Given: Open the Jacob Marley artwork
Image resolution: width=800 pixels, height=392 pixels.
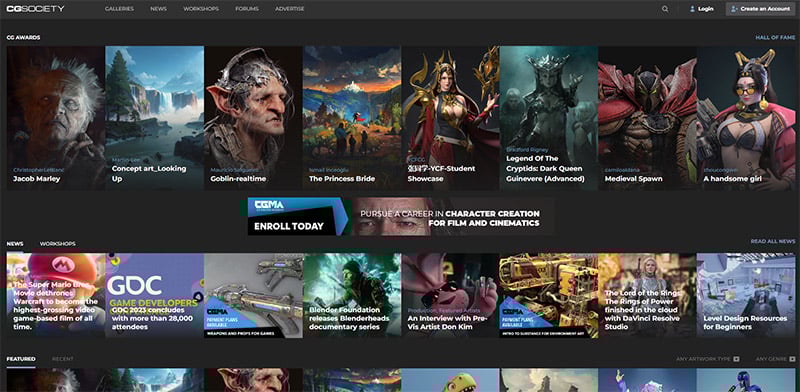Looking at the screenshot, I should point(56,118).
